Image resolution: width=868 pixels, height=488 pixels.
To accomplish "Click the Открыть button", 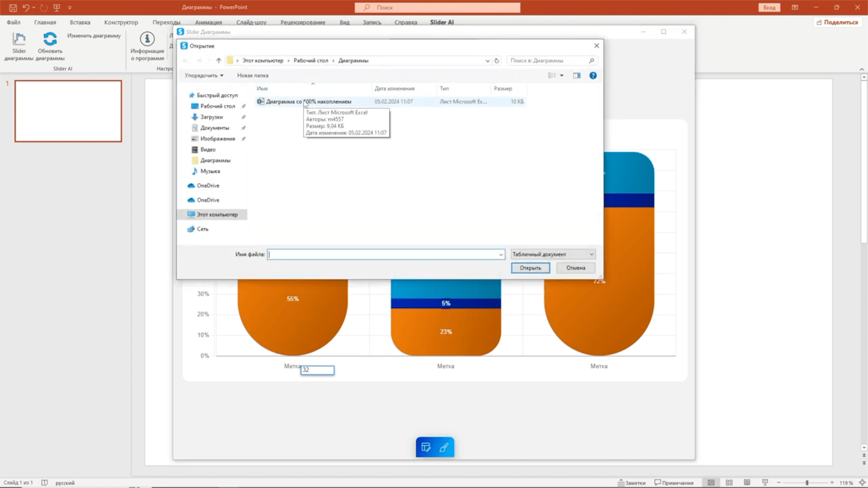I will click(530, 268).
